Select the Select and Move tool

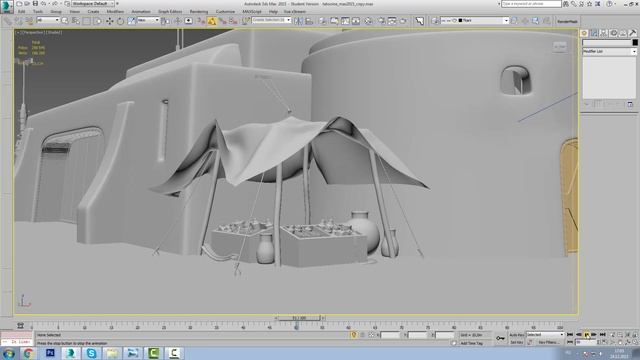[x=109, y=21]
